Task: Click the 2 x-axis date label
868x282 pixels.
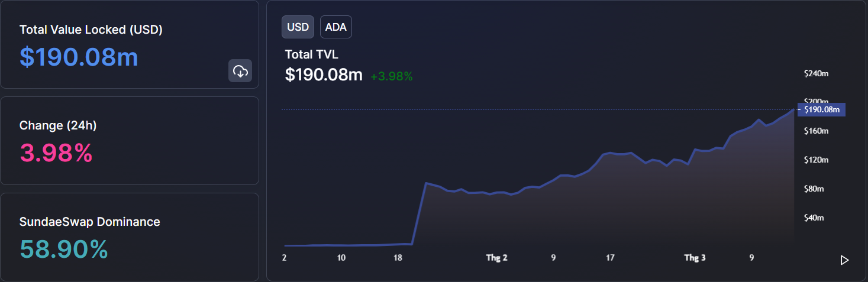Action: point(285,258)
